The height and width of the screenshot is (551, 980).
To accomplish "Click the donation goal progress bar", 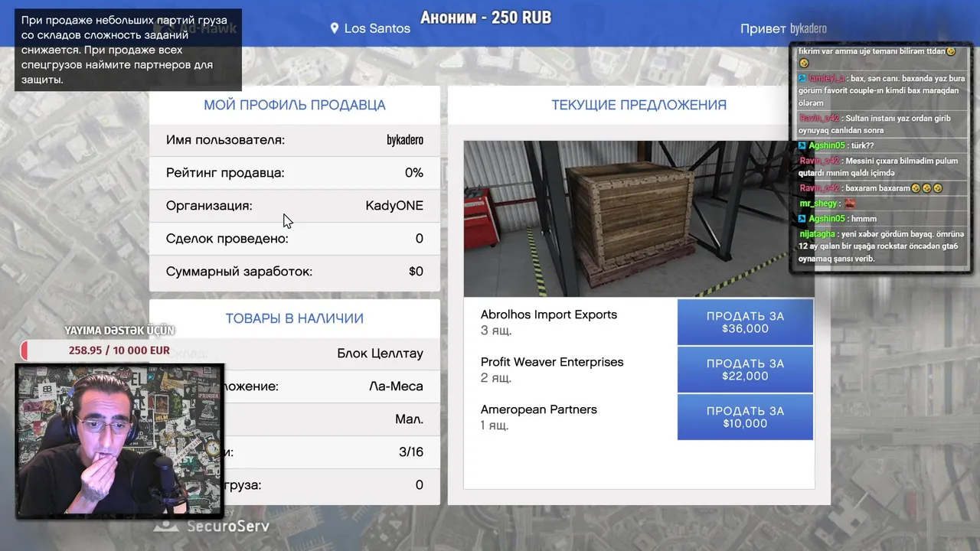I will 119,350.
